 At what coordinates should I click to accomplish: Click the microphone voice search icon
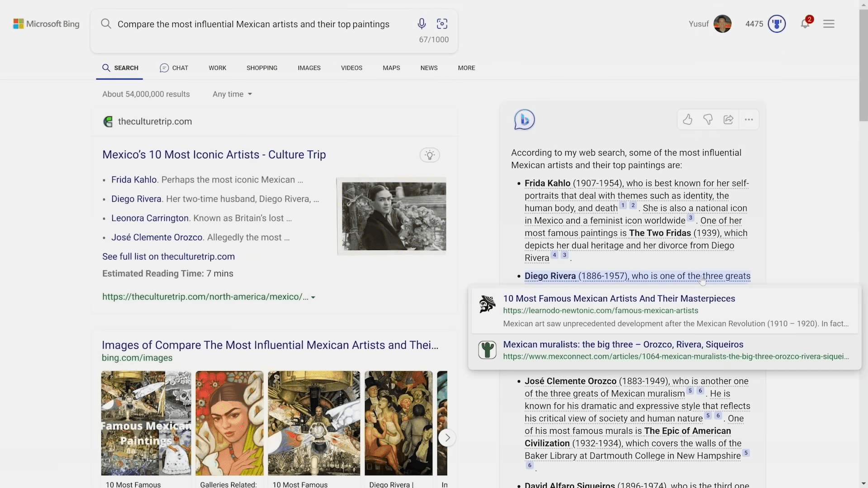click(x=421, y=24)
